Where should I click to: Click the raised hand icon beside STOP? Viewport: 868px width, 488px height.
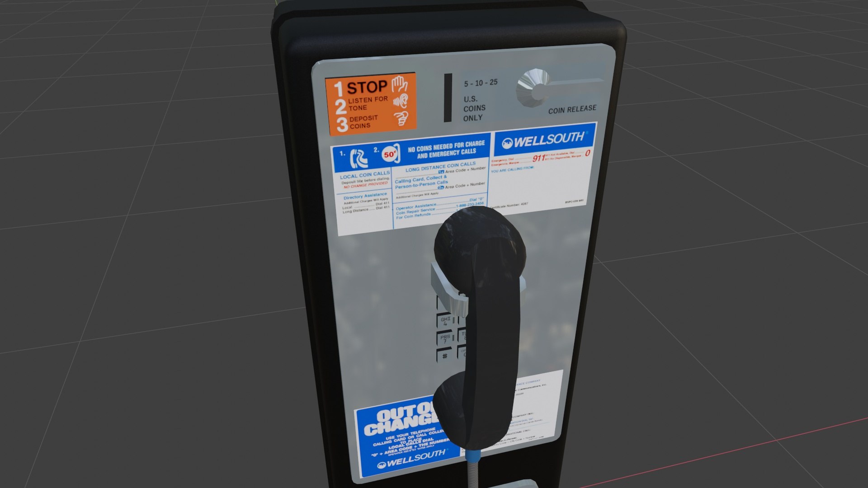click(x=400, y=84)
